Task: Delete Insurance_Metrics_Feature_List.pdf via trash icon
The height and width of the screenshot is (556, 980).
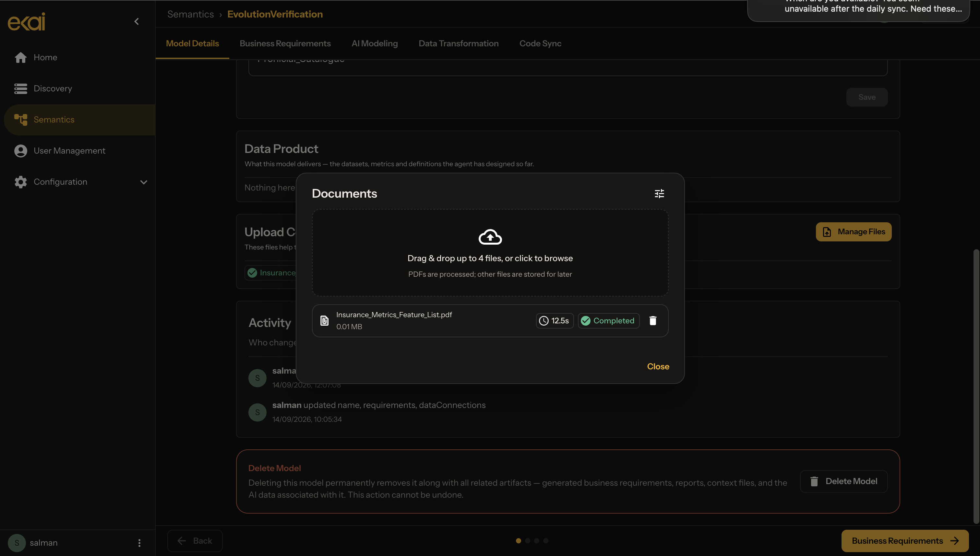Action: [652, 321]
